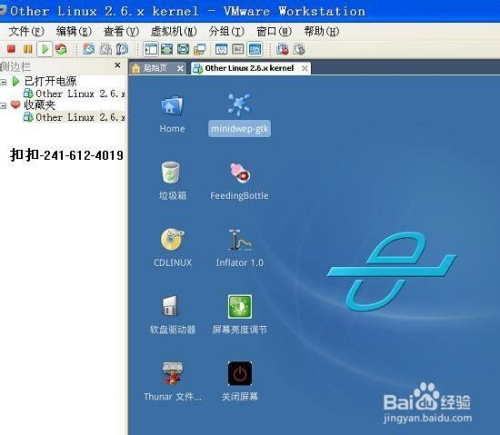The width and height of the screenshot is (500, 435).
Task: Click the Revert to Snapshot toolbar icon
Action: pos(106,49)
